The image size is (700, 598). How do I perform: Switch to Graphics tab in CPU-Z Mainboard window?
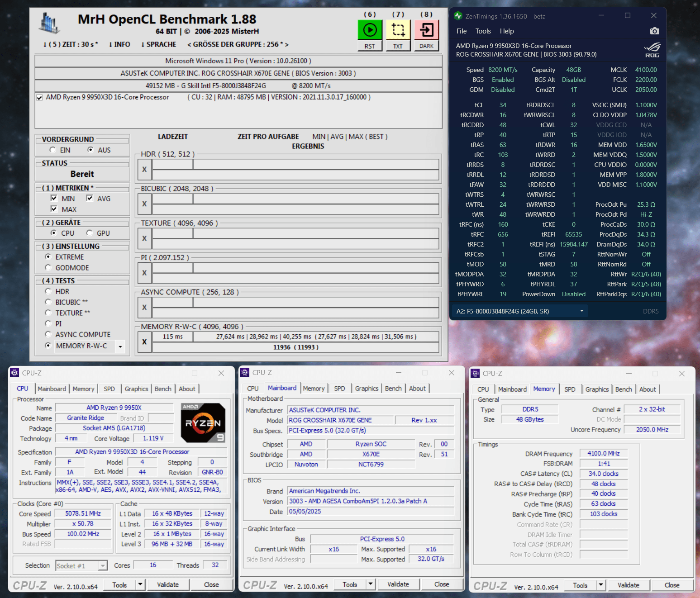click(367, 388)
